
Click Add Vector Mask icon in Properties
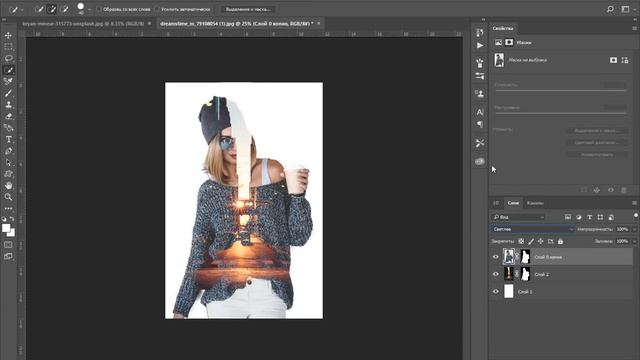[x=625, y=60]
